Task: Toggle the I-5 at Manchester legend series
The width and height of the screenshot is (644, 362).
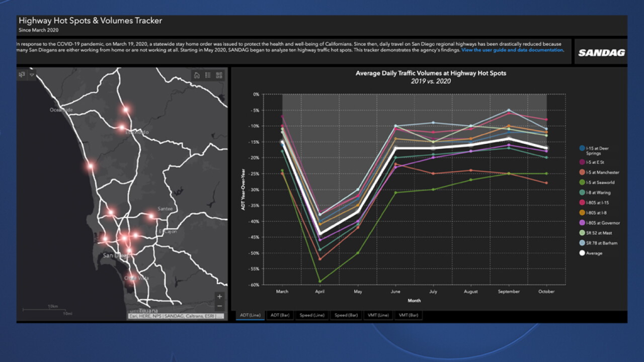Action: [599, 172]
